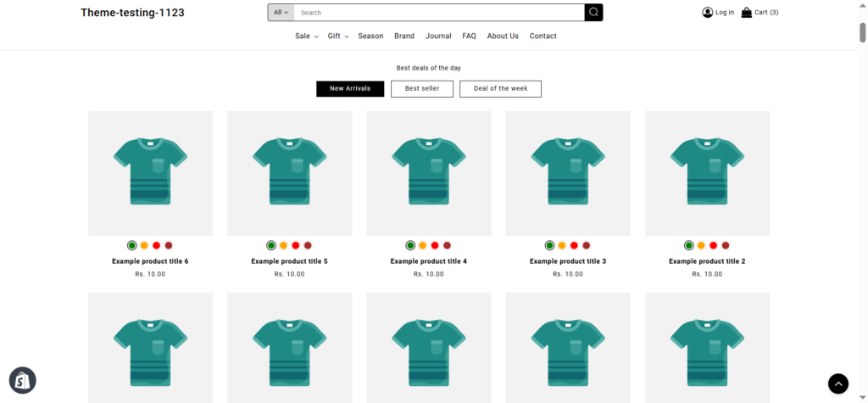Image resolution: width=868 pixels, height=403 pixels.
Task: Select orange swatch for product title 6
Action: (144, 245)
